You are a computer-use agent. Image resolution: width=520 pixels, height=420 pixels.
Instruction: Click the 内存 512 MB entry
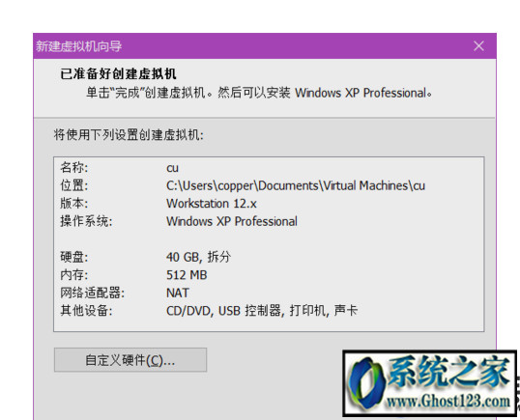click(x=187, y=275)
